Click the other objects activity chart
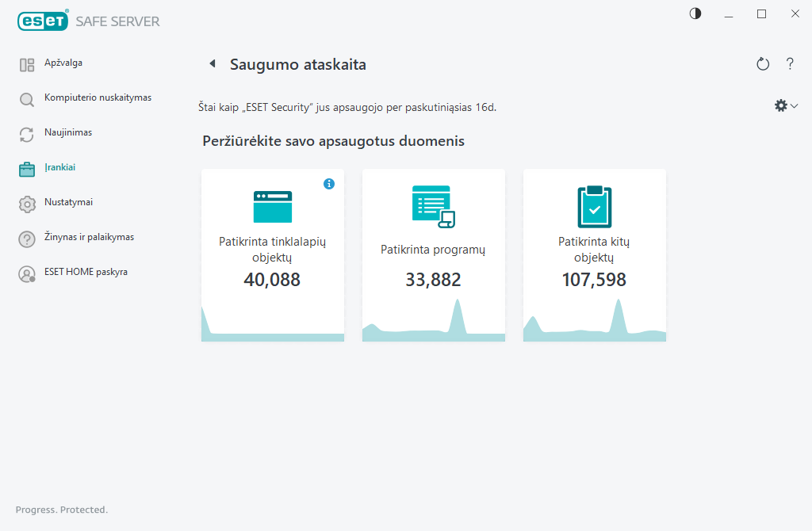Screen dimensions: 812x531 coord(595,320)
